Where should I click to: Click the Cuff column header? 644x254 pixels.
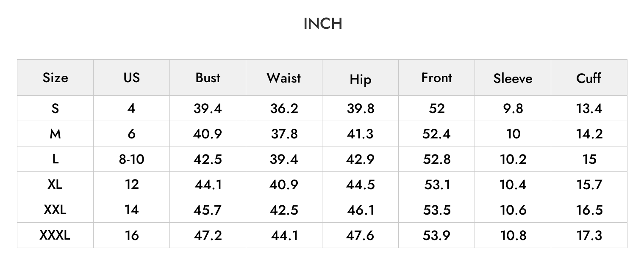(589, 78)
